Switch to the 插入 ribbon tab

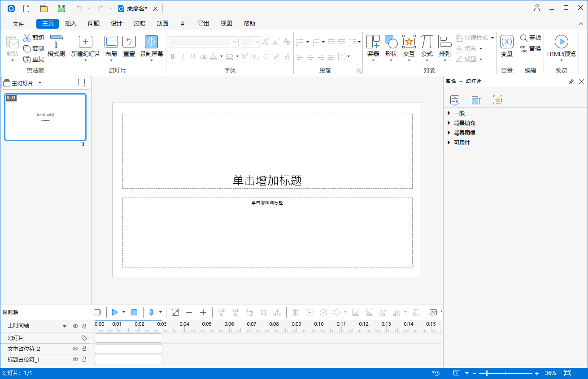70,23
